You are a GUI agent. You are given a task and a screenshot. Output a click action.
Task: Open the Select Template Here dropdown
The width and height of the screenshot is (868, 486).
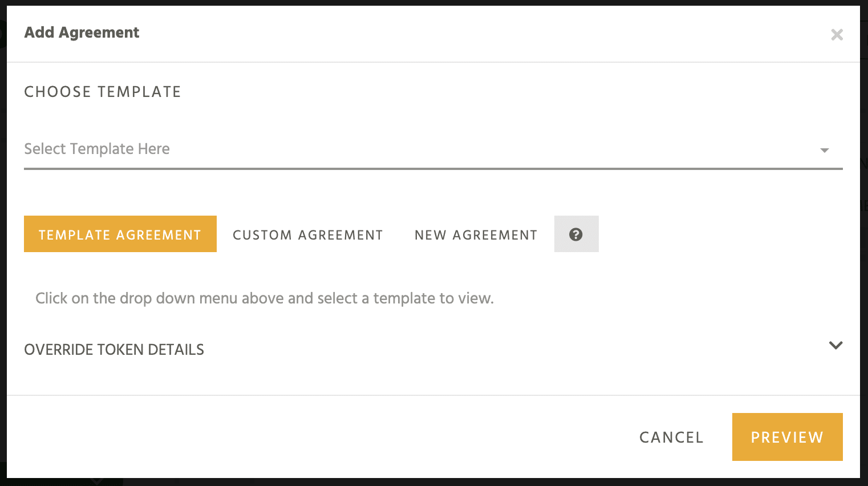tap(433, 149)
